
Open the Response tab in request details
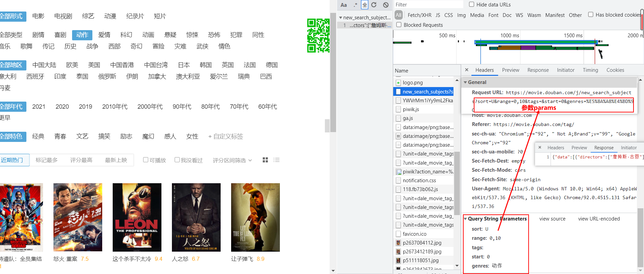click(x=538, y=70)
